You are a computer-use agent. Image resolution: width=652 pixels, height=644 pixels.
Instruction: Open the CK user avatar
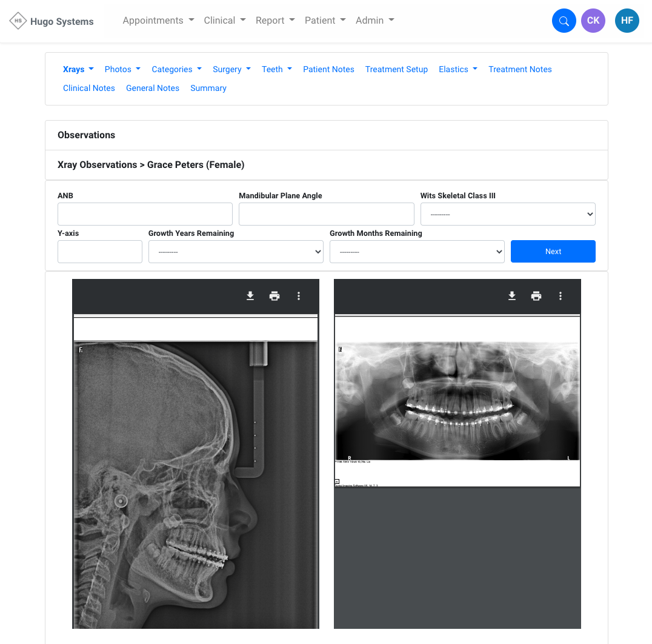pyautogui.click(x=593, y=21)
